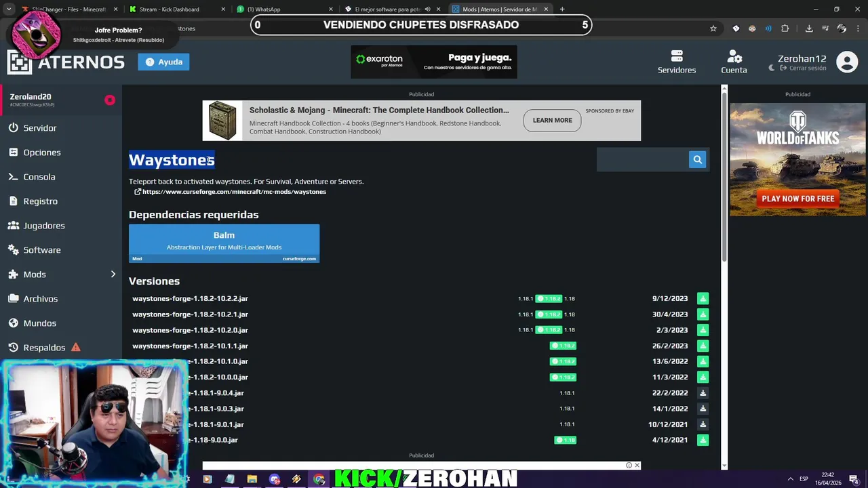Click LEARN MORE on the handbook ad
Screen dimensions: 868x488
(x=552, y=120)
